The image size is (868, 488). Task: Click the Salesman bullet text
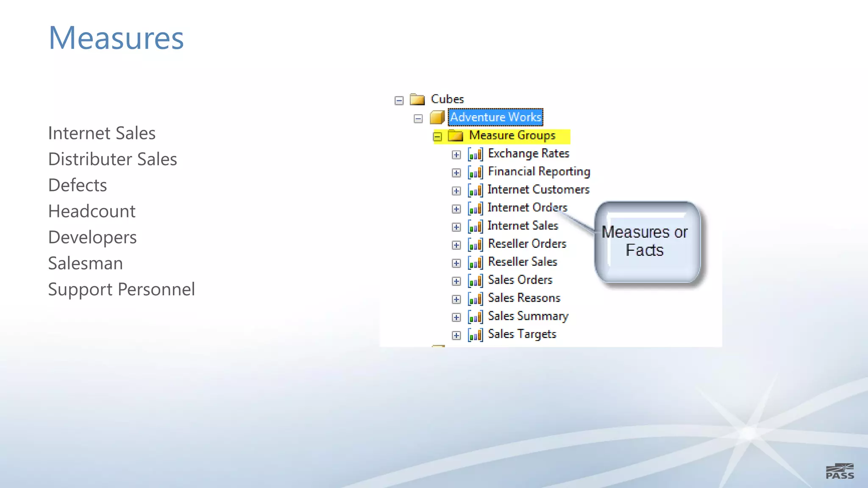click(85, 263)
